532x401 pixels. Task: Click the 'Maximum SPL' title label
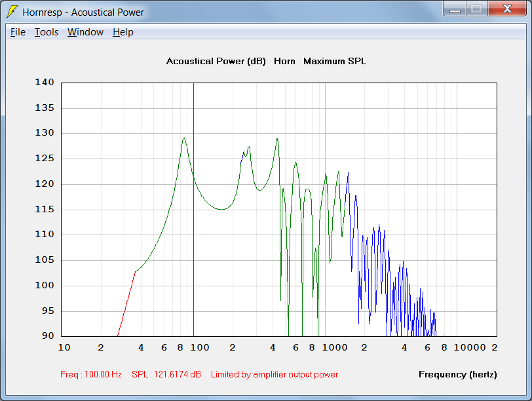tap(335, 62)
